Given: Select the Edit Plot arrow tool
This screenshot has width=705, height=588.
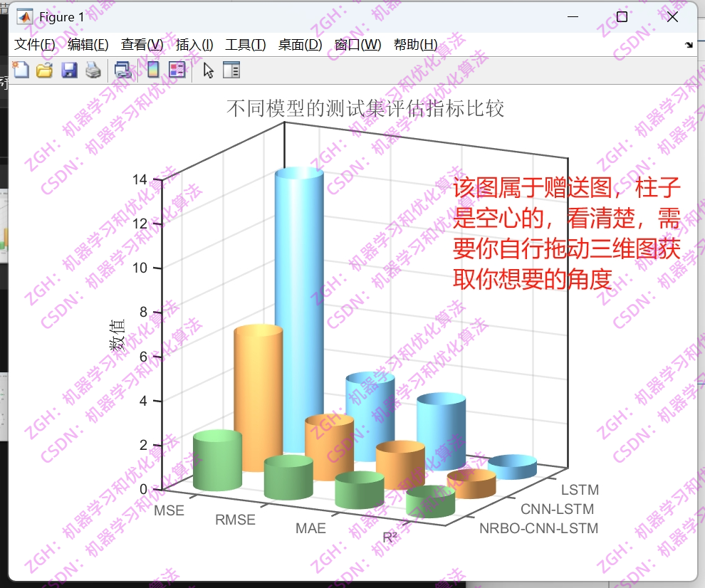Looking at the screenshot, I should point(208,70).
